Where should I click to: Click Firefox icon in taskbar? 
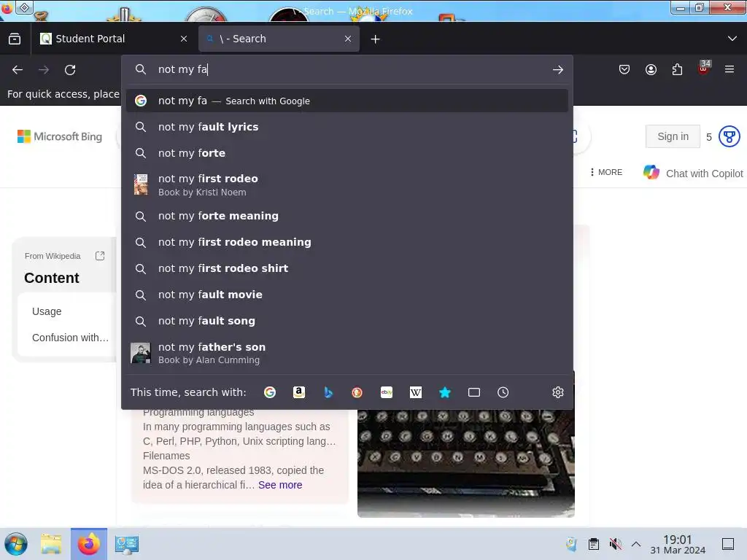click(x=88, y=544)
